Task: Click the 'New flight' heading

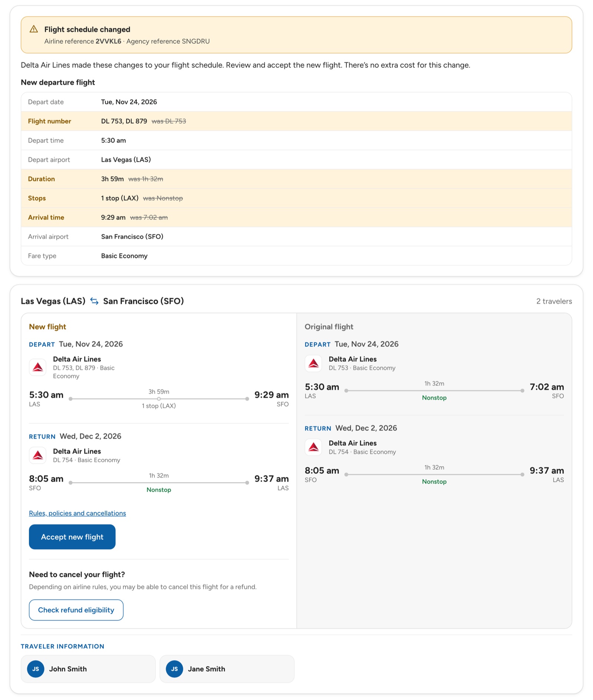Action: (47, 327)
